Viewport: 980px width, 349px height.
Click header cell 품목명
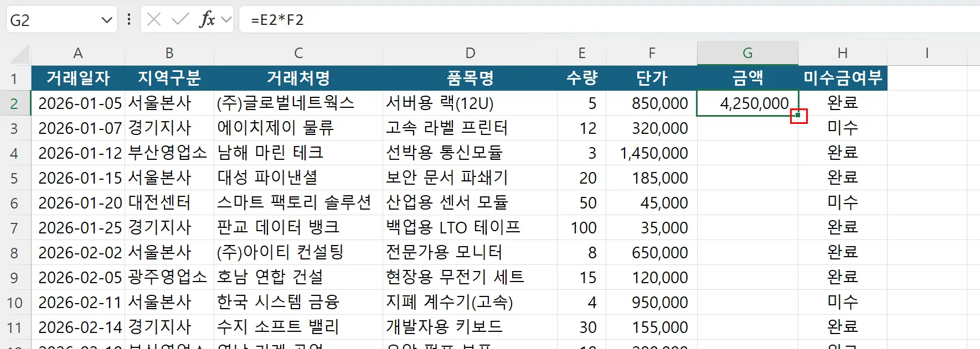[470, 78]
